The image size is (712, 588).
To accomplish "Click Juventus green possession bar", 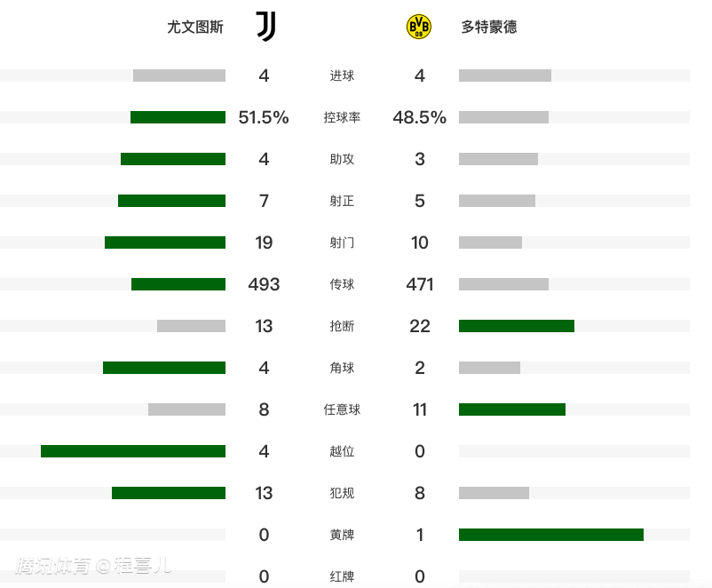I will [x=178, y=117].
